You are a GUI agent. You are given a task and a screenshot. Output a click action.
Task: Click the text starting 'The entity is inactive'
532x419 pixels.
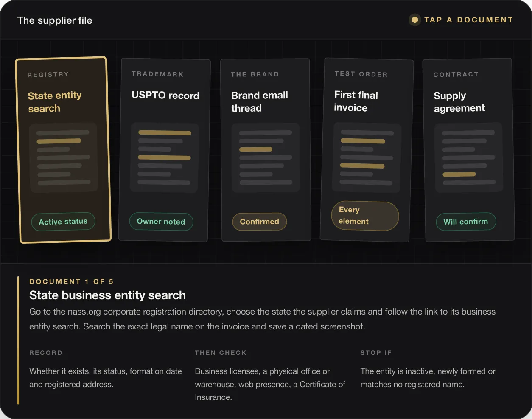pos(428,378)
